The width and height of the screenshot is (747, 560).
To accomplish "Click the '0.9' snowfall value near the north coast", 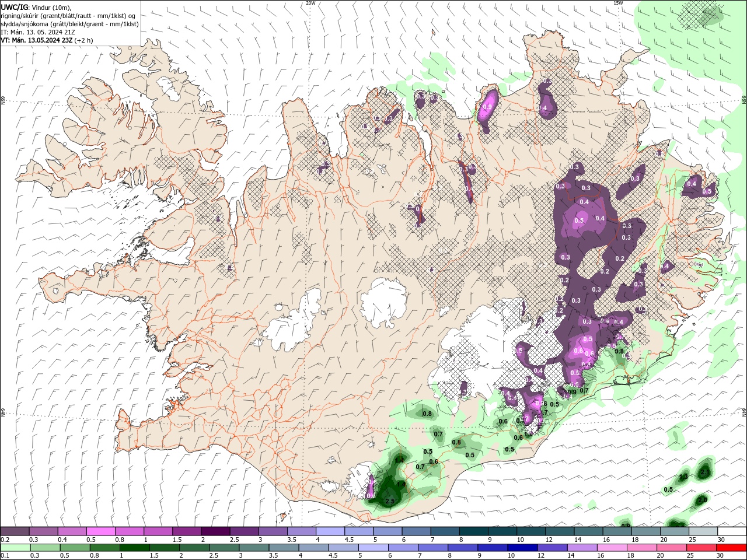I will coord(488,107).
